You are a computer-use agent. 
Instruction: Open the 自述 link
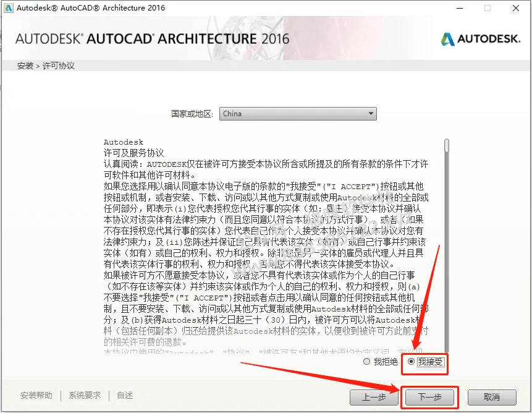(125, 395)
